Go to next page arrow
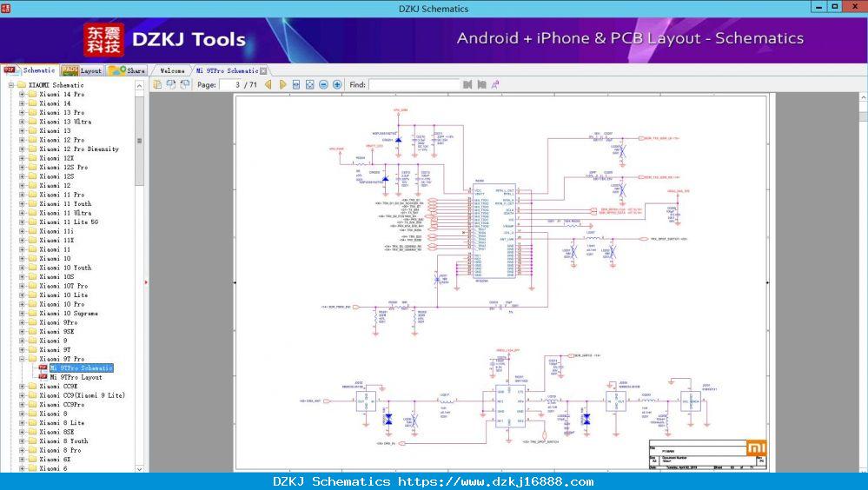The image size is (868, 490). point(282,85)
